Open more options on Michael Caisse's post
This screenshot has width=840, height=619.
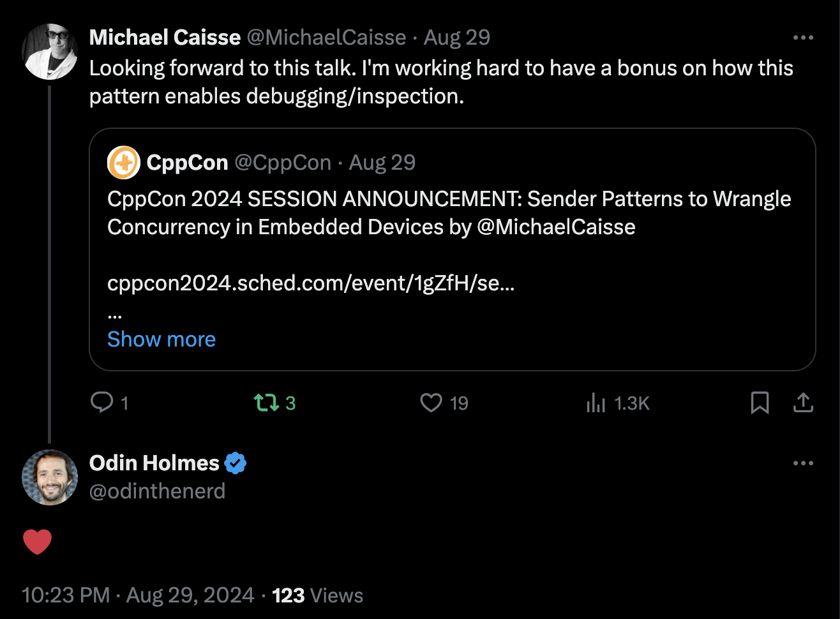(x=803, y=38)
